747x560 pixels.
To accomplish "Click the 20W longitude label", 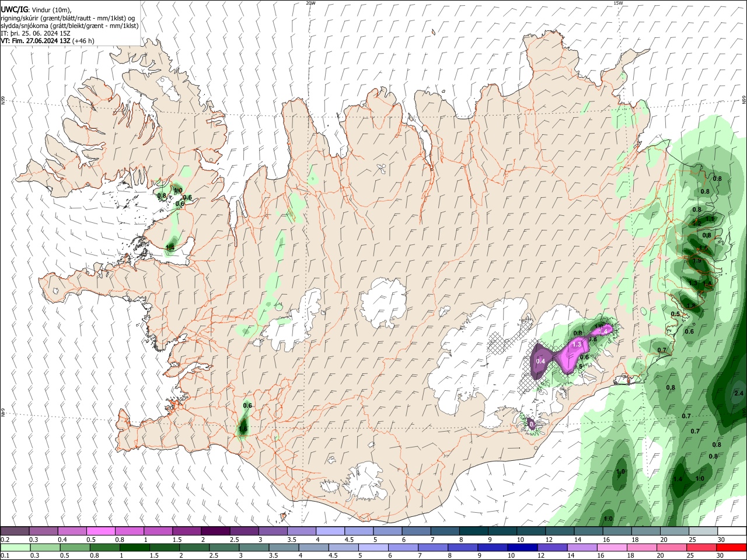I will [310, 3].
